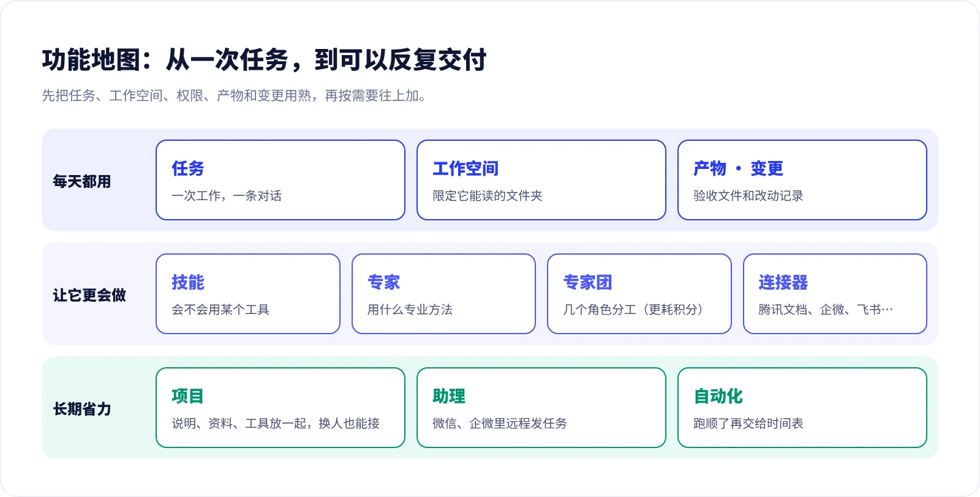Click the card heading "专家团"
This screenshot has height=497, width=980.
[587, 282]
